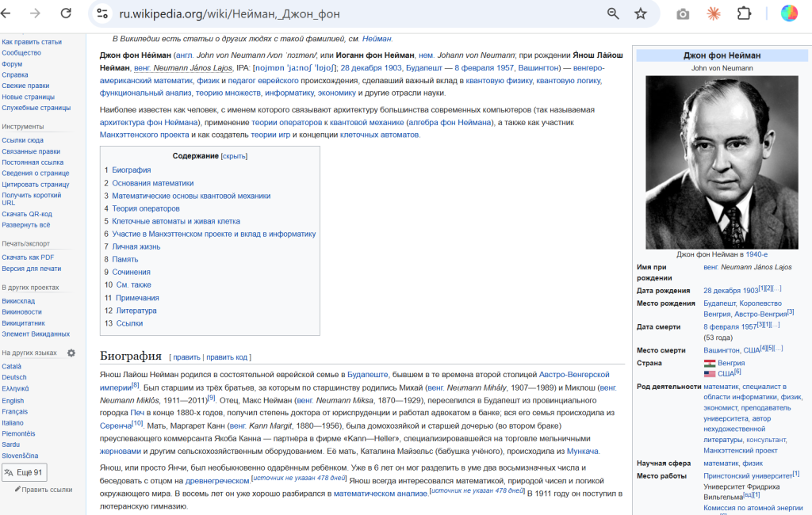Open the Extensions puzzle piece icon
812x515 pixels.
(x=744, y=13)
